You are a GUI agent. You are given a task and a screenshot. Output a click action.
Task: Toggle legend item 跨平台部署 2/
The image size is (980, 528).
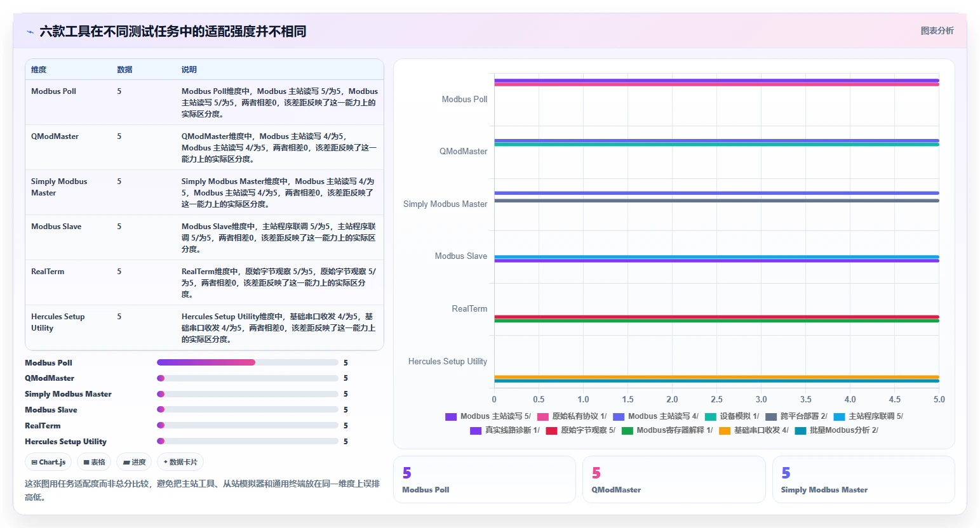click(x=796, y=416)
